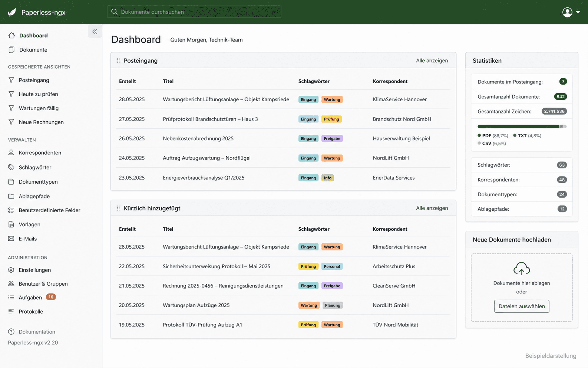The image size is (588, 368).
Task: Show all in the Posteingang widget
Action: [x=432, y=60]
